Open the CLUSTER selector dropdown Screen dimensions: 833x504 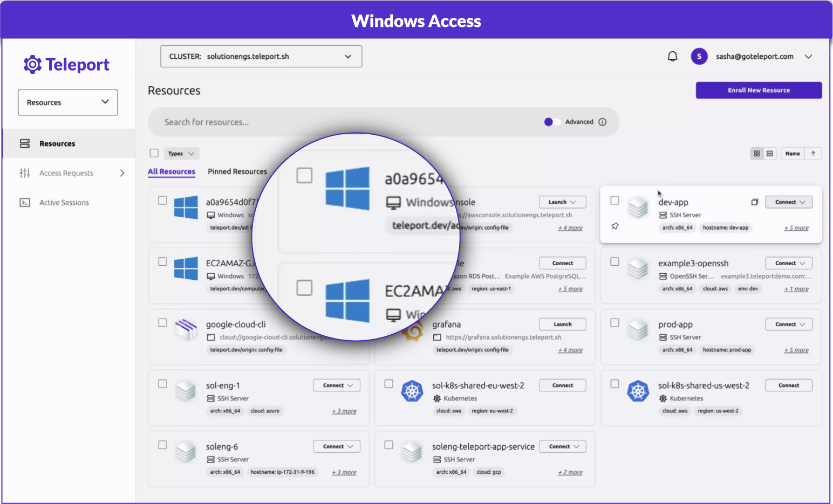[261, 57]
